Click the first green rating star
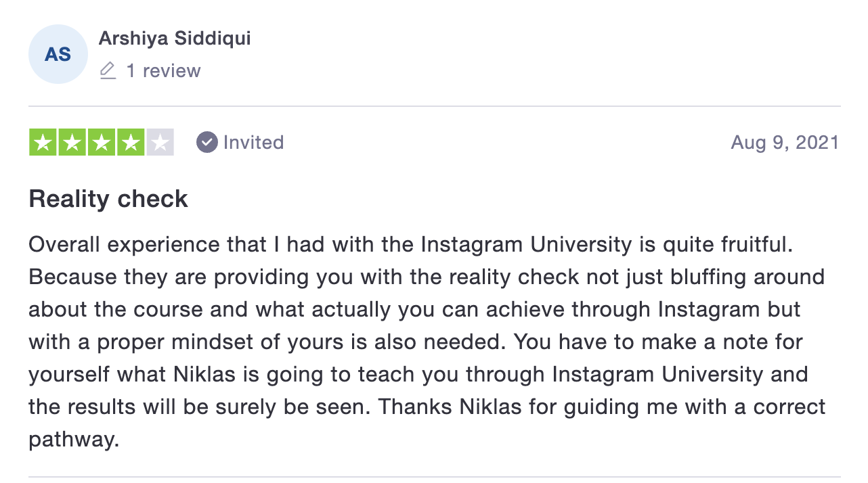Viewport: 868px width, 483px height. point(43,142)
